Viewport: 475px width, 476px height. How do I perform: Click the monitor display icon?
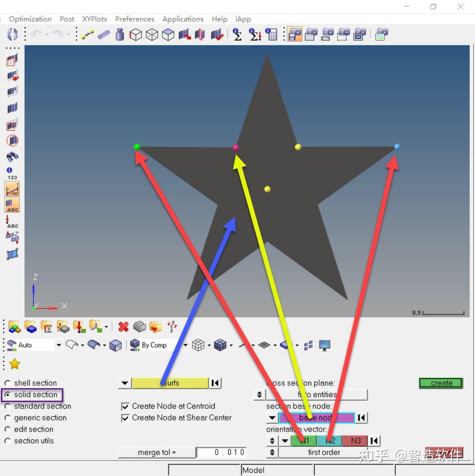tap(325, 346)
